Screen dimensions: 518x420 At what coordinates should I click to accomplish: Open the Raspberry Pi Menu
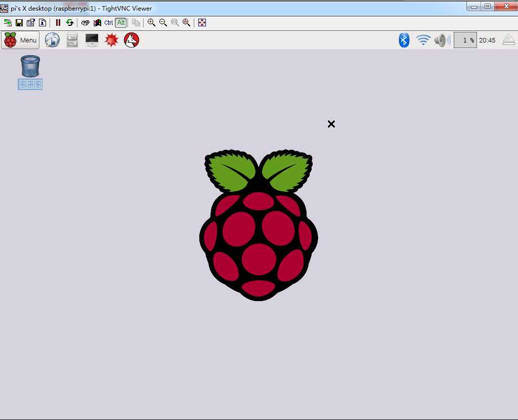20,40
